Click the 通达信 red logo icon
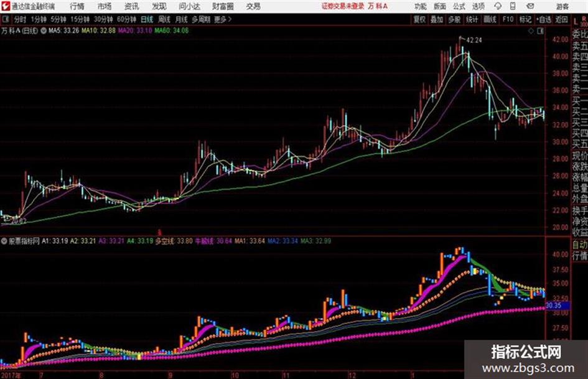Image resolution: width=588 pixels, height=379 pixels. pyautogui.click(x=6, y=6)
